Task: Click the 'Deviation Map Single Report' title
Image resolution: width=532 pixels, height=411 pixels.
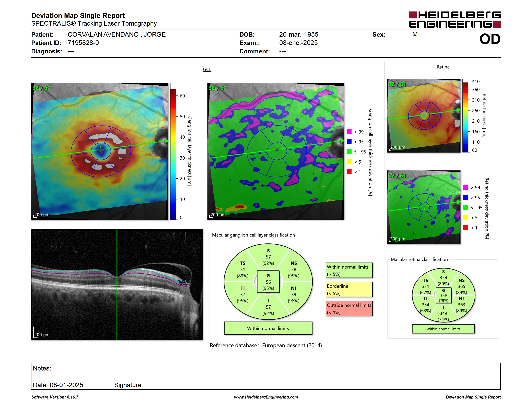Action: tap(78, 16)
